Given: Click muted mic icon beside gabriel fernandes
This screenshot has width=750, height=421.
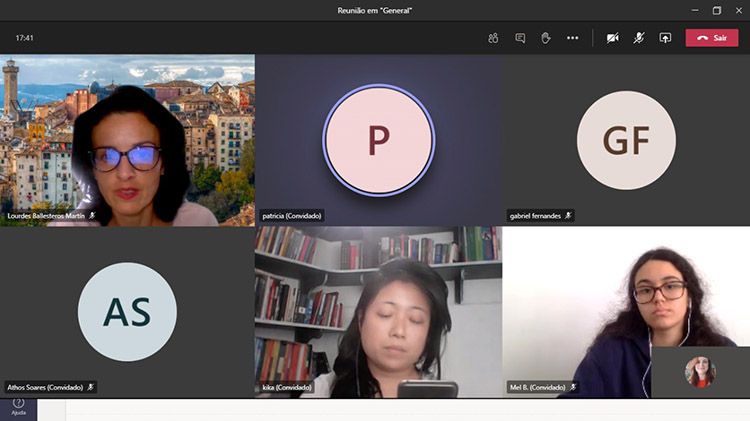Looking at the screenshot, I should point(568,216).
